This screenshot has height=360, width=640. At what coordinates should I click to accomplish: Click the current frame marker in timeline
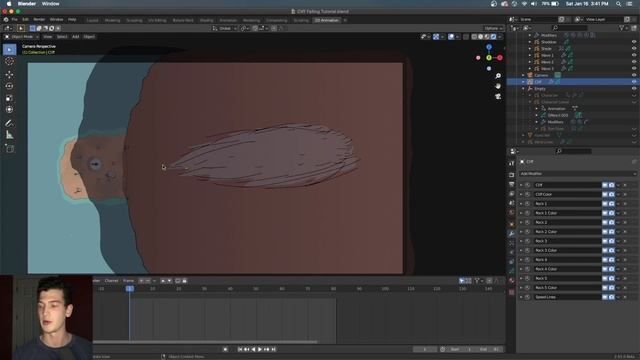[x=130, y=289]
